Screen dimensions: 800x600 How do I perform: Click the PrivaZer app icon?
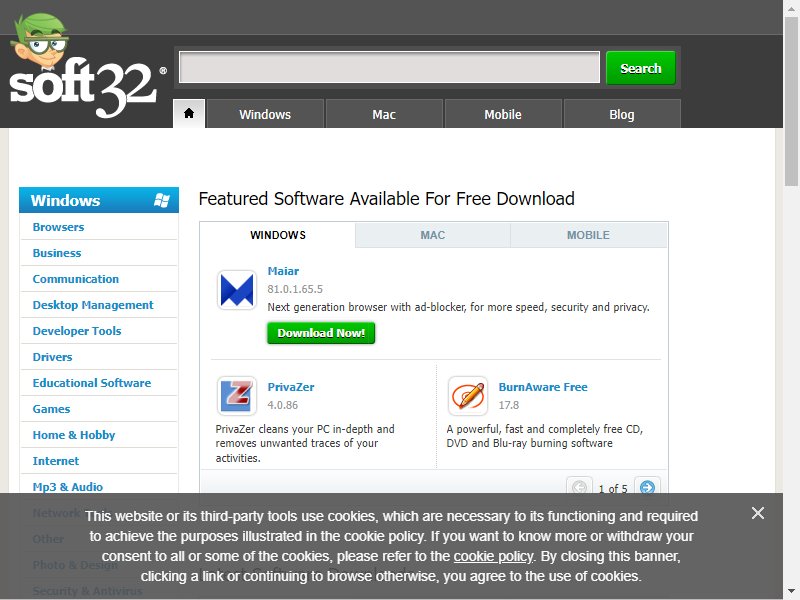[x=236, y=395]
